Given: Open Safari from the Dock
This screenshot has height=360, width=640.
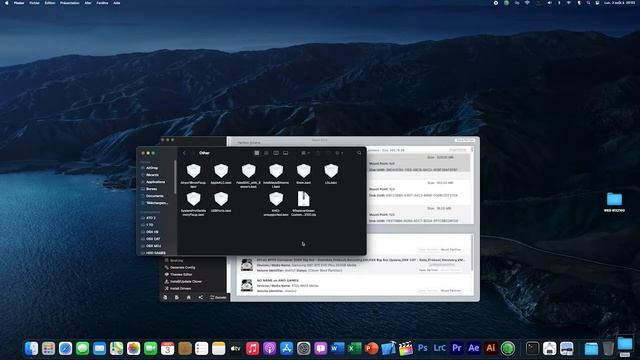Looking at the screenshot, I should click(x=65, y=348).
